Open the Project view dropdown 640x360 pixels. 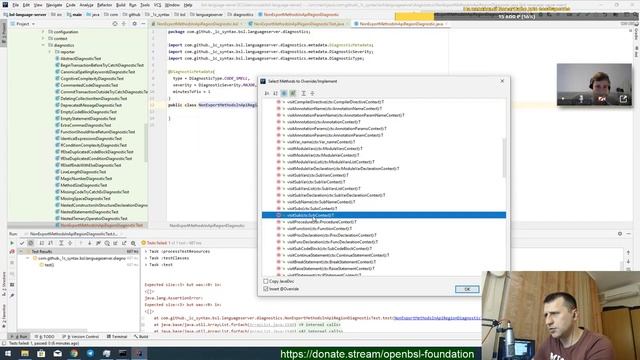(x=23, y=24)
